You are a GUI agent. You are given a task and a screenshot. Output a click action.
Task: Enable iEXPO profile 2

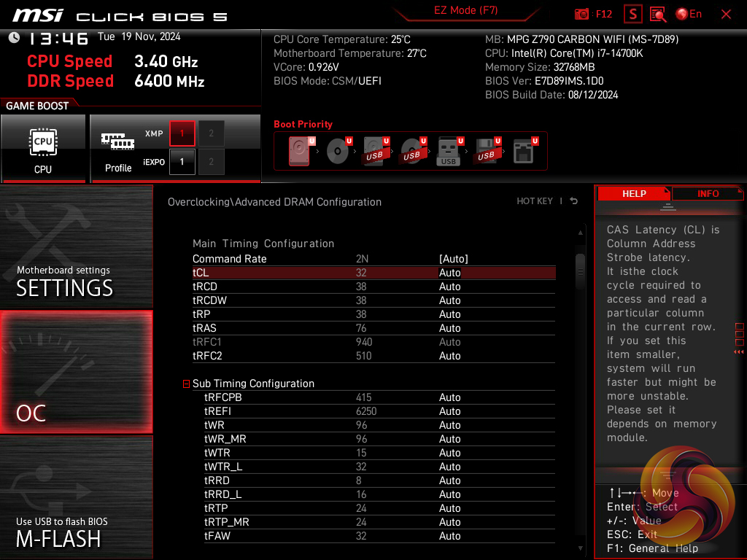pyautogui.click(x=211, y=162)
